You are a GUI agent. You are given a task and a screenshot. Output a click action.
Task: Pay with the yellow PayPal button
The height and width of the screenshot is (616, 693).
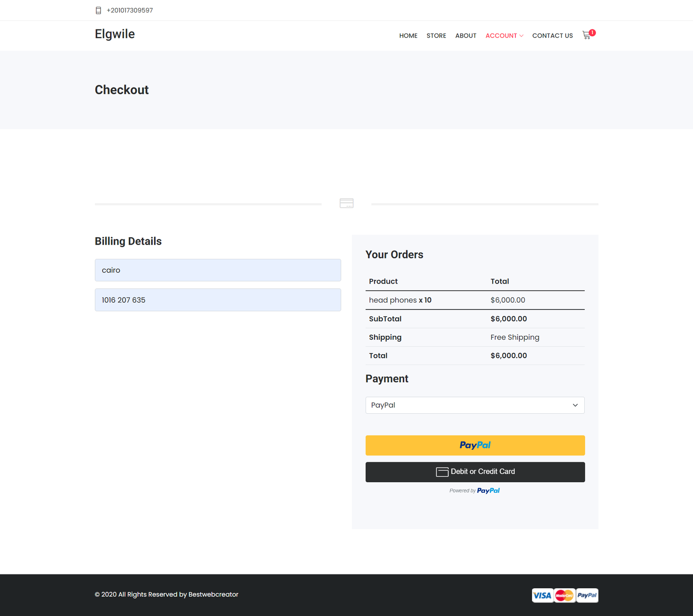point(475,445)
